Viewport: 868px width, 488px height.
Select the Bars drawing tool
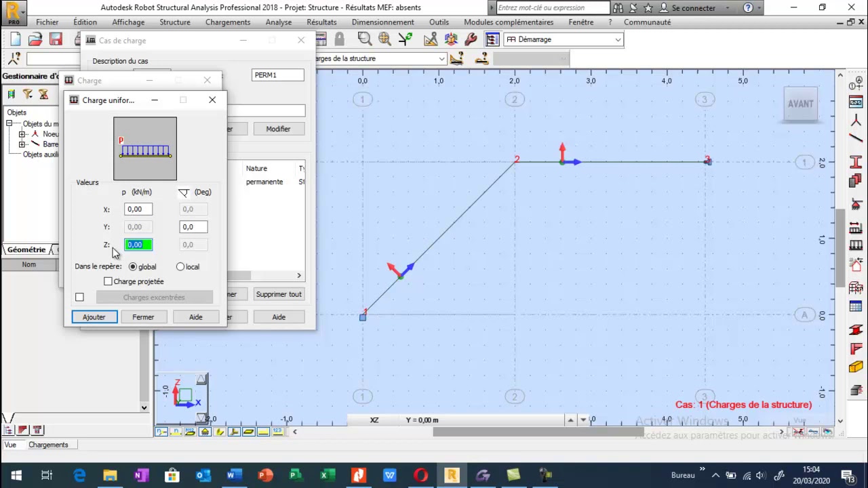[856, 138]
